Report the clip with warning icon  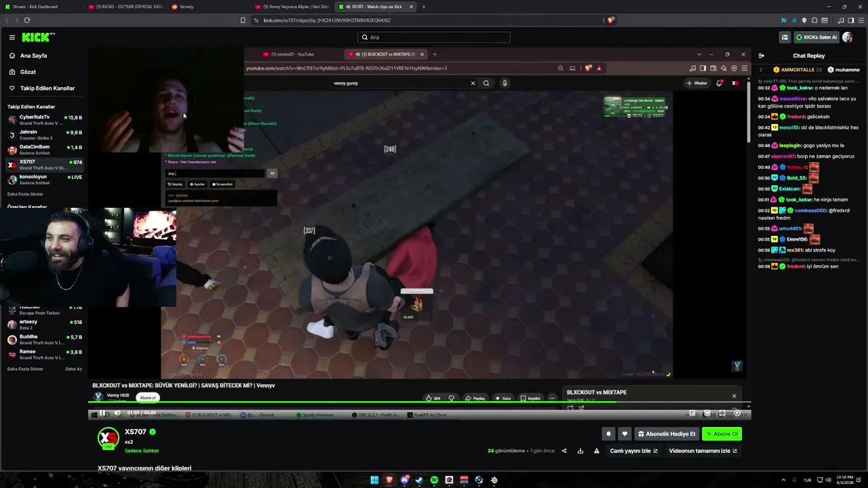point(597,451)
